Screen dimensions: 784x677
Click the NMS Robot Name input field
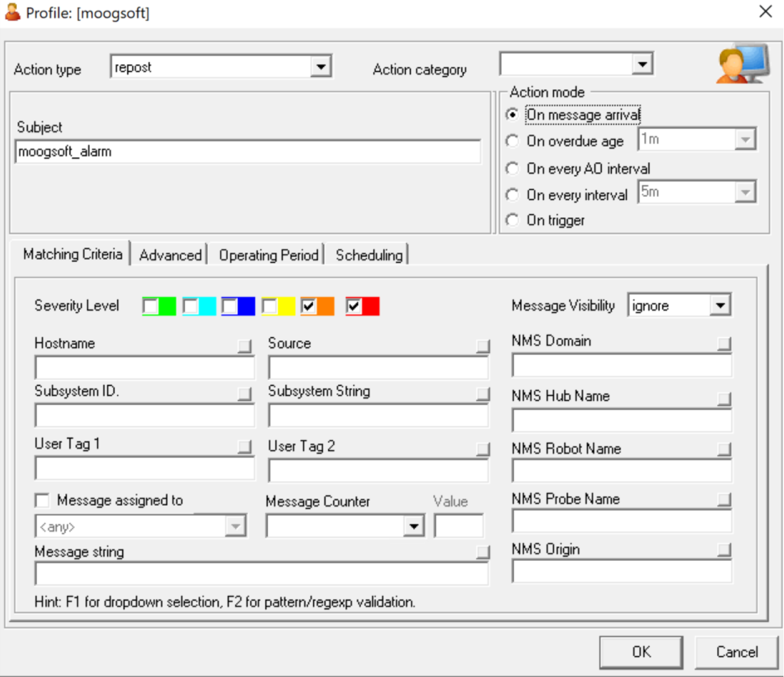tap(622, 471)
